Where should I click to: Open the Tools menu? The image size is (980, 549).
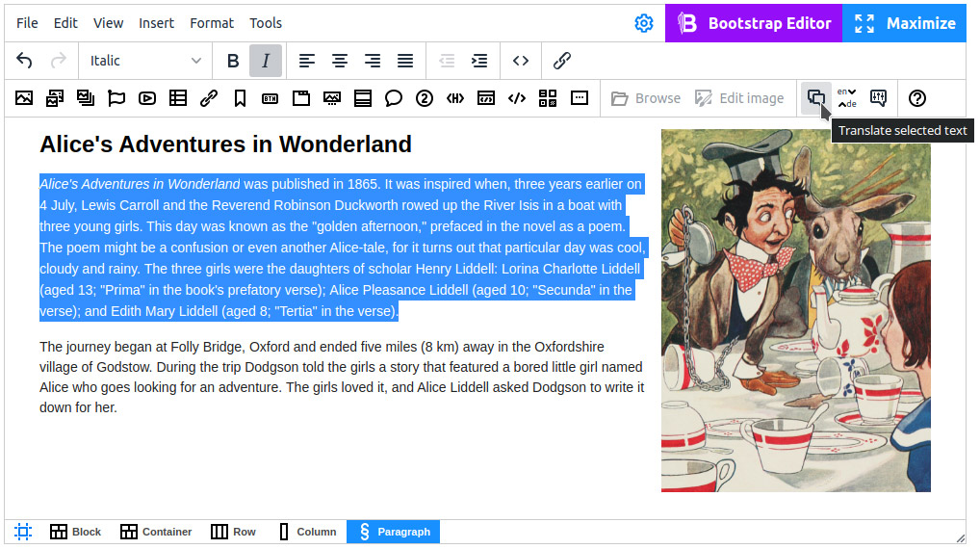point(266,23)
